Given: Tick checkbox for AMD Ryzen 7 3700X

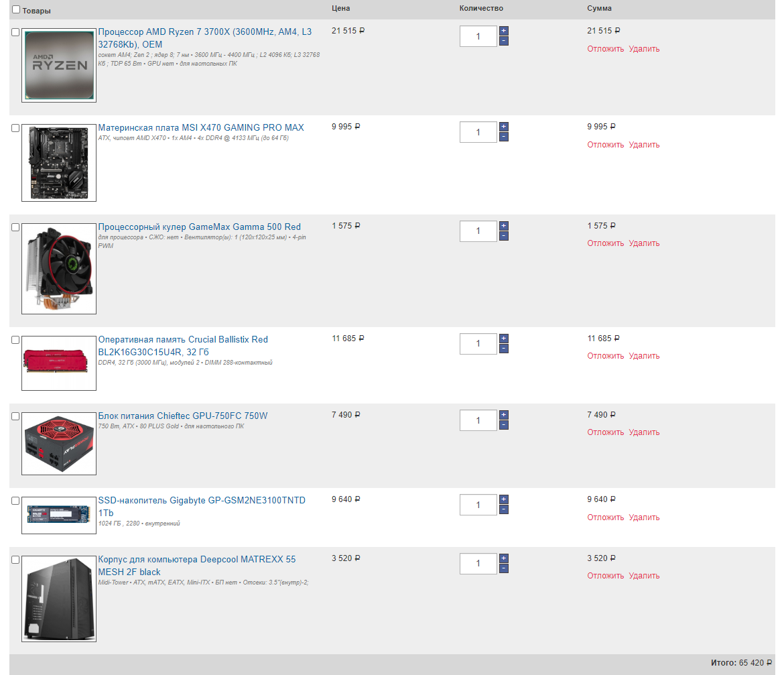Looking at the screenshot, I should click(x=15, y=32).
